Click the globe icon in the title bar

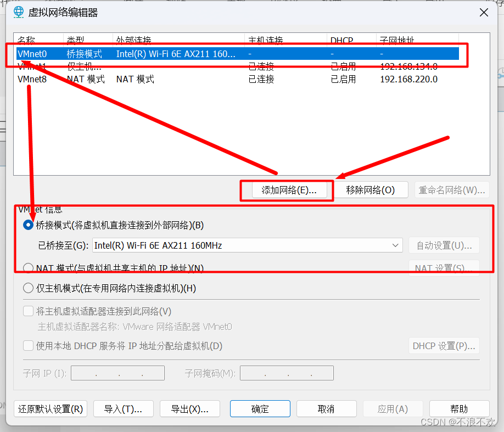pos(19,12)
